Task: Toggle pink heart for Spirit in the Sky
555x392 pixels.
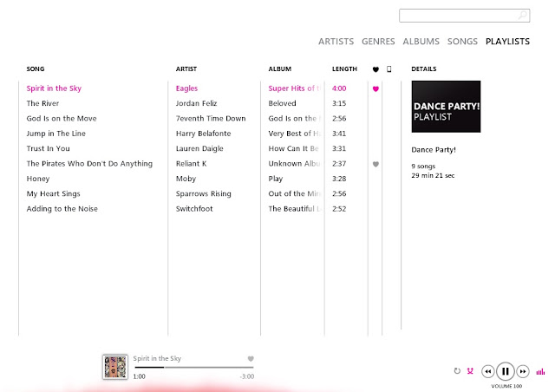Action: [x=375, y=88]
